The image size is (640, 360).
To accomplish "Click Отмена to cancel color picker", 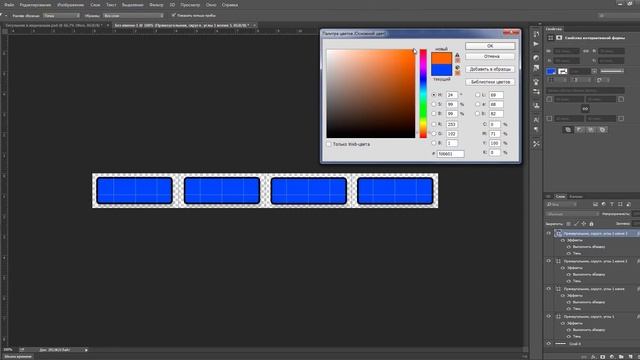I will (490, 56).
